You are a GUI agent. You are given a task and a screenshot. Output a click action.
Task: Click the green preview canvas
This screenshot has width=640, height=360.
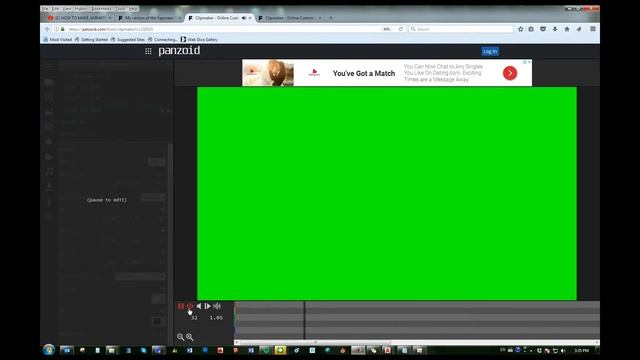(387, 193)
